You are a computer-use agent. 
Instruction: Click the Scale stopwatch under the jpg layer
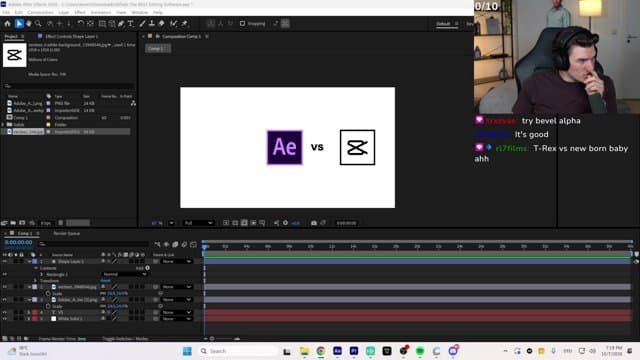point(48,293)
